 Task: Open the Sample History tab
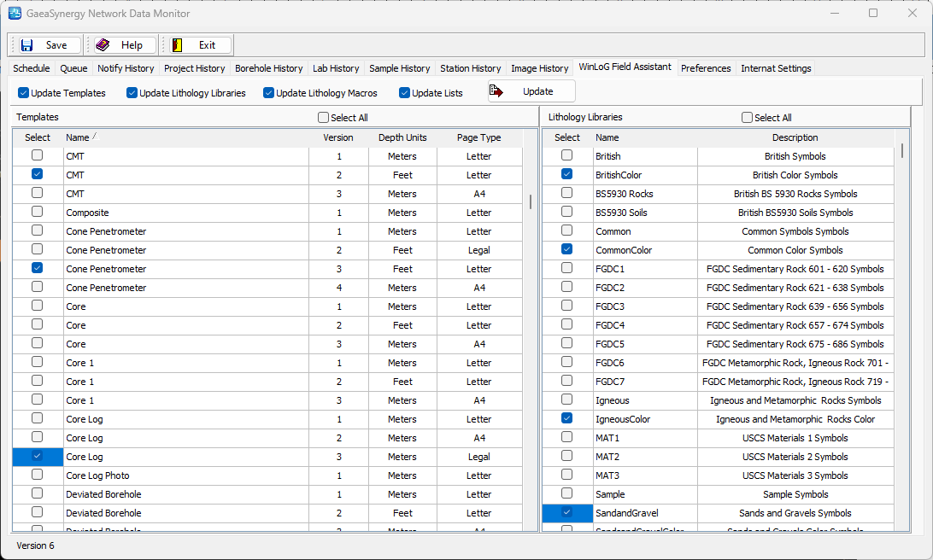pos(399,68)
